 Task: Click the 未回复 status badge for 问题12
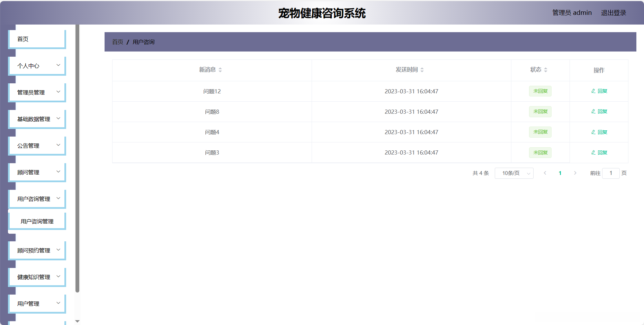click(x=540, y=91)
